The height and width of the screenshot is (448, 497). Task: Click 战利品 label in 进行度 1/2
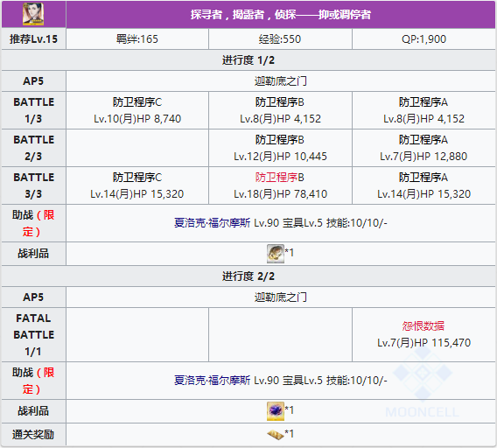[x=33, y=254]
